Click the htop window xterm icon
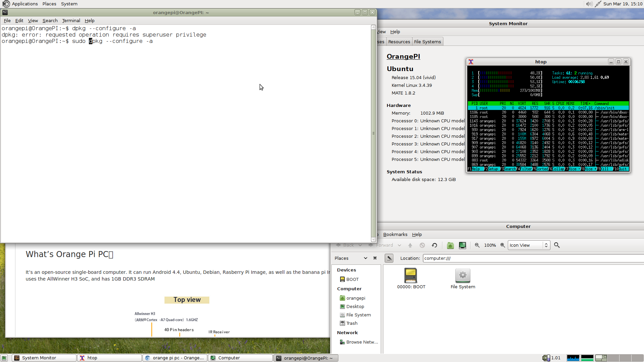 pos(471,62)
